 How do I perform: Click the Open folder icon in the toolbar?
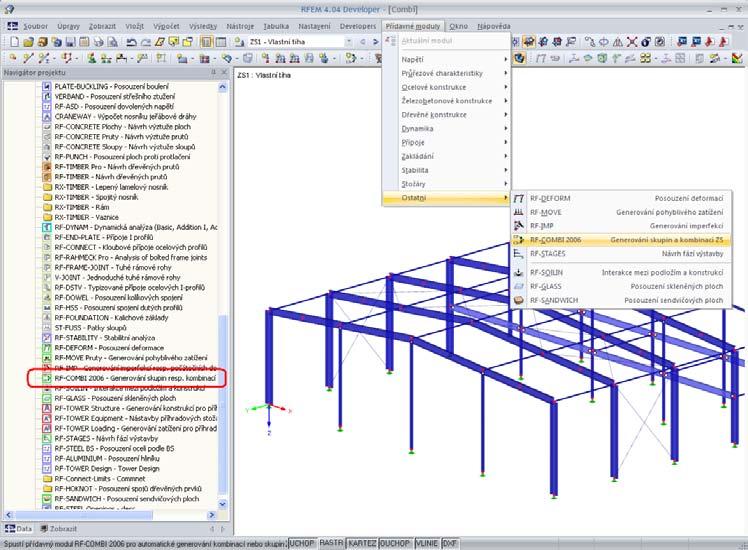28,42
